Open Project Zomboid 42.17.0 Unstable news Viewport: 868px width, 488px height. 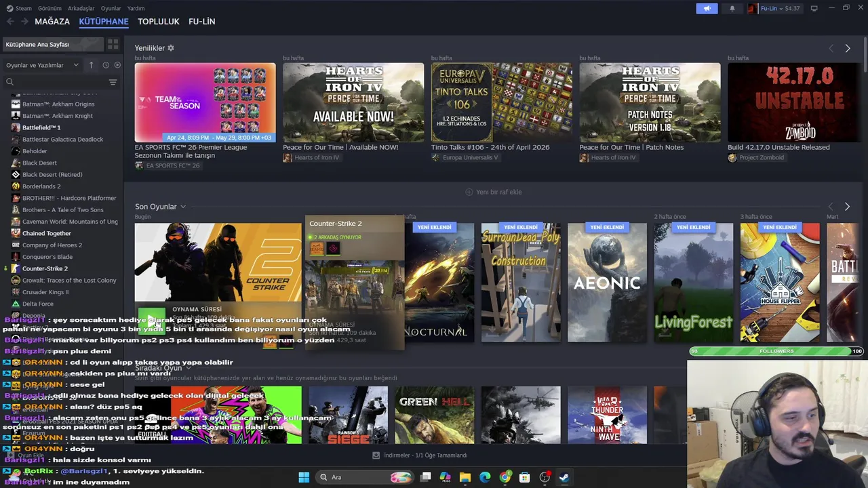point(794,102)
